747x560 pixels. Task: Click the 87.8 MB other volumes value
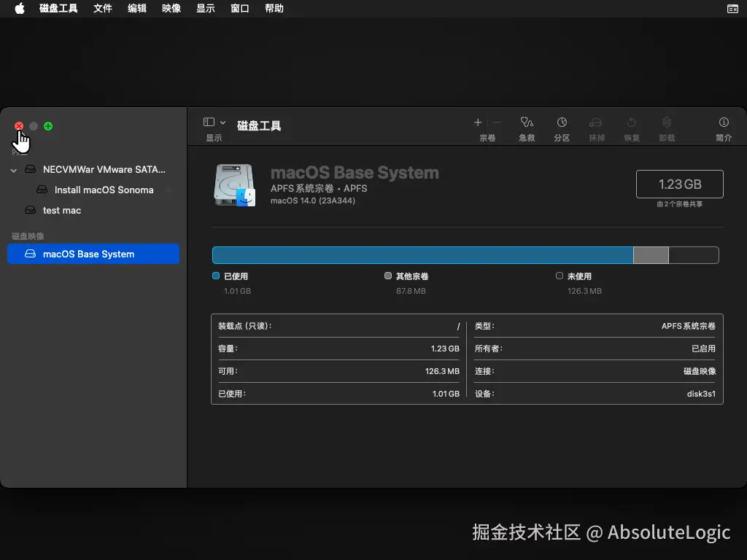click(x=411, y=291)
